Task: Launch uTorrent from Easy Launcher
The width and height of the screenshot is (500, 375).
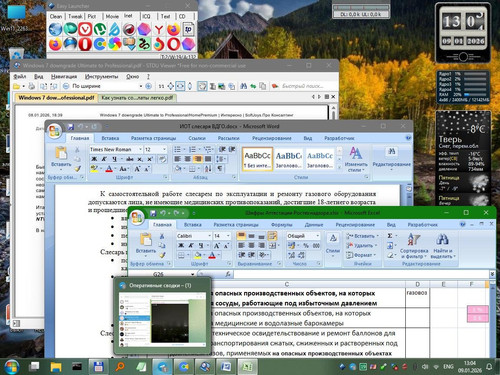Action: (x=99, y=29)
